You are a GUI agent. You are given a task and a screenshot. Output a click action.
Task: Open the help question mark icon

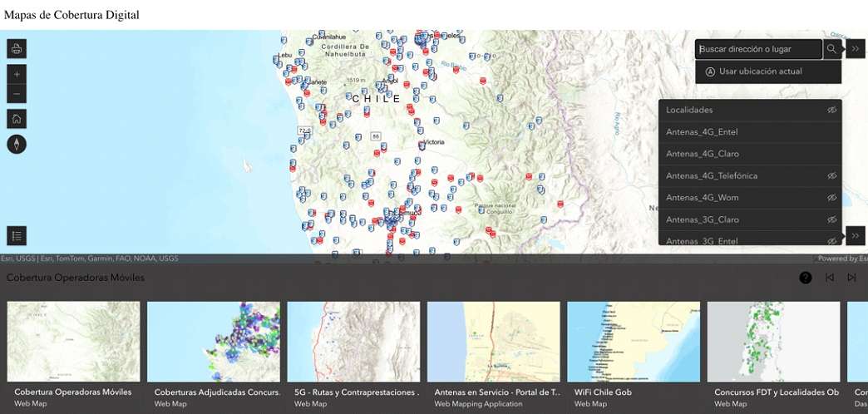coord(806,278)
